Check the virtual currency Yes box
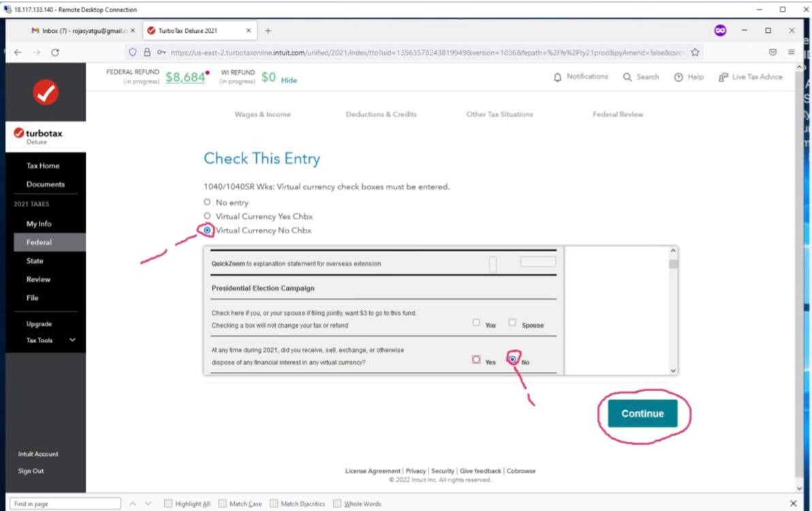 click(x=476, y=359)
